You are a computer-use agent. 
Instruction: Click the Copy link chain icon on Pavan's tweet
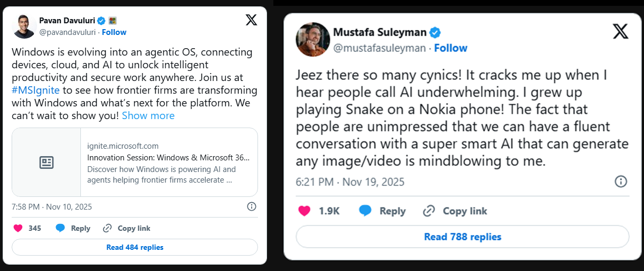click(x=107, y=228)
